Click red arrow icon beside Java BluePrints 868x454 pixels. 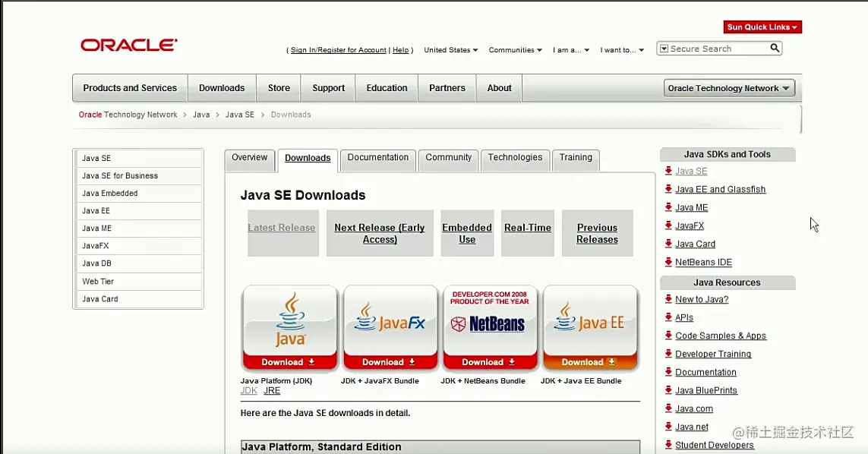(668, 390)
